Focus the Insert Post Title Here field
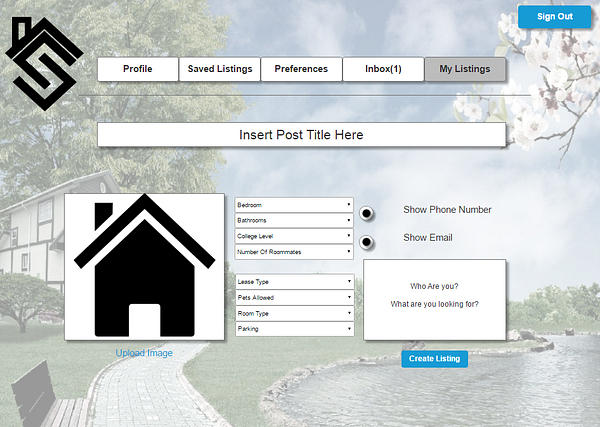Image resolution: width=600 pixels, height=427 pixels. [302, 135]
